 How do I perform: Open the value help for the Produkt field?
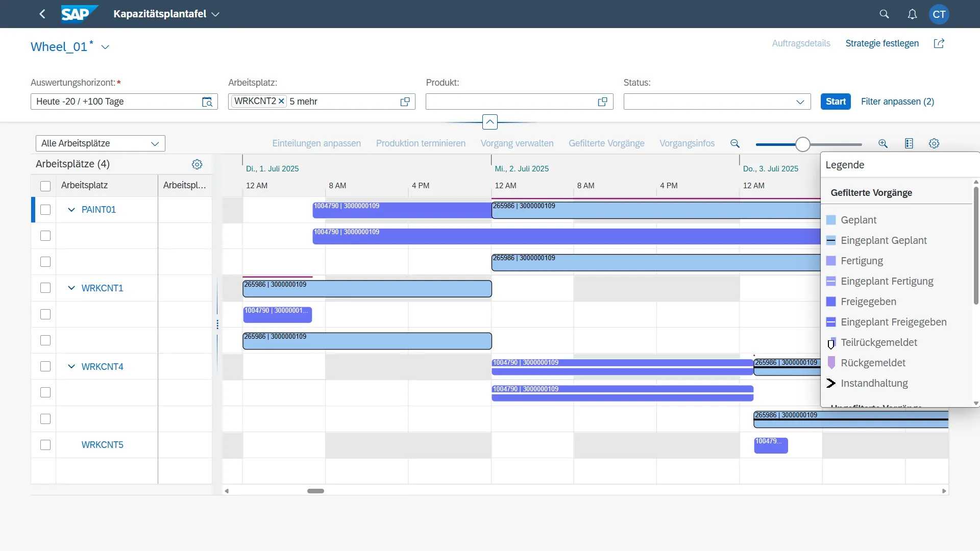[602, 102]
